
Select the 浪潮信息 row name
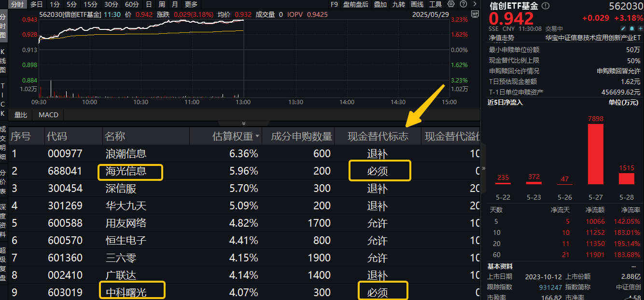(126, 154)
